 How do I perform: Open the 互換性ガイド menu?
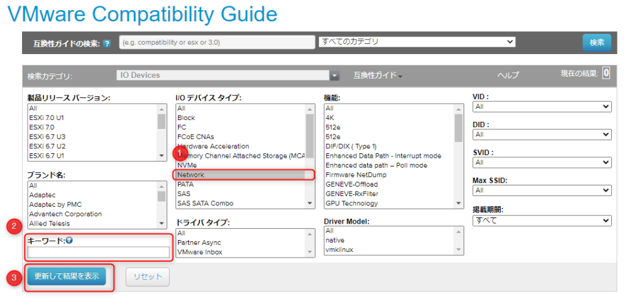(x=377, y=75)
